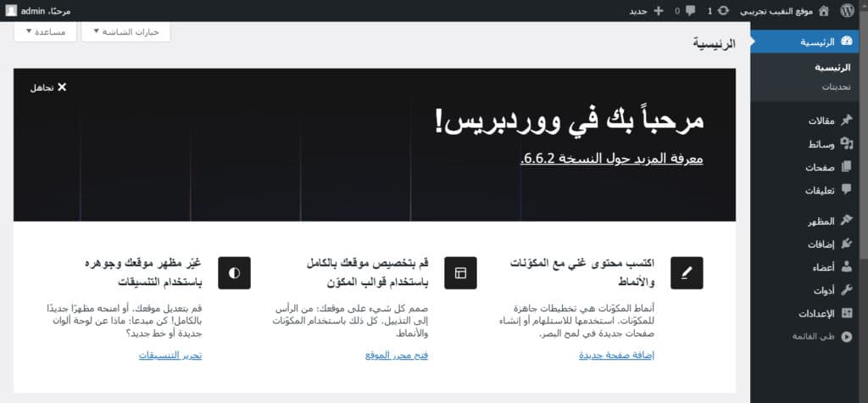The height and width of the screenshot is (403, 868).
Task: Click the layout template icon tile
Action: pyautogui.click(x=460, y=272)
